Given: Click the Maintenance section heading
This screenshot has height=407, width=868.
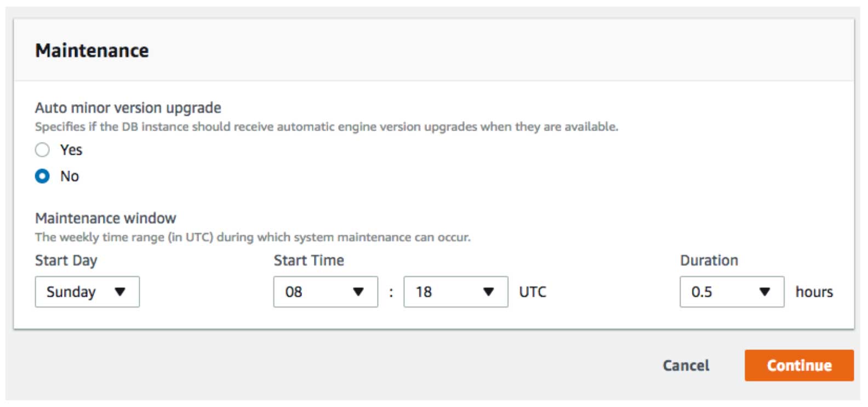Looking at the screenshot, I should tap(92, 50).
